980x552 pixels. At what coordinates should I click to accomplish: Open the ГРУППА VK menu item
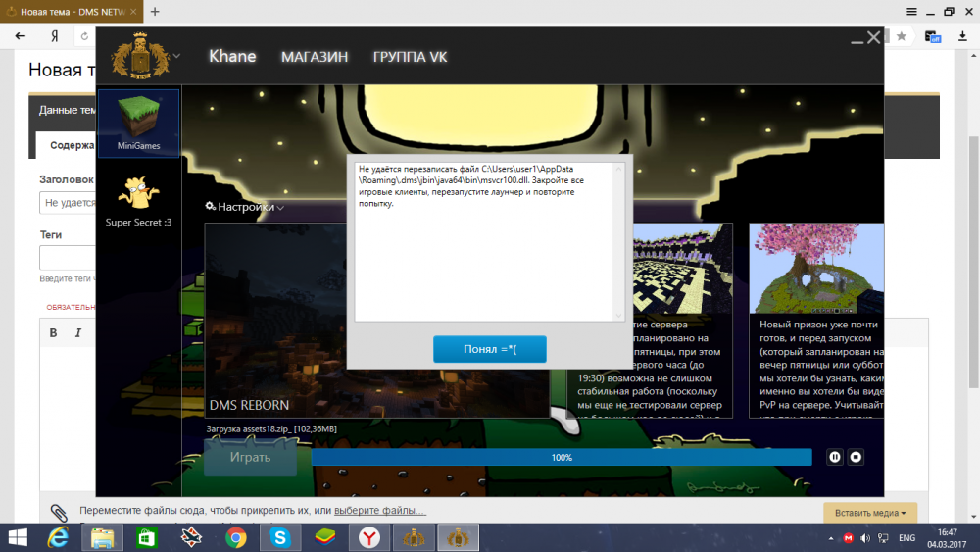click(410, 57)
